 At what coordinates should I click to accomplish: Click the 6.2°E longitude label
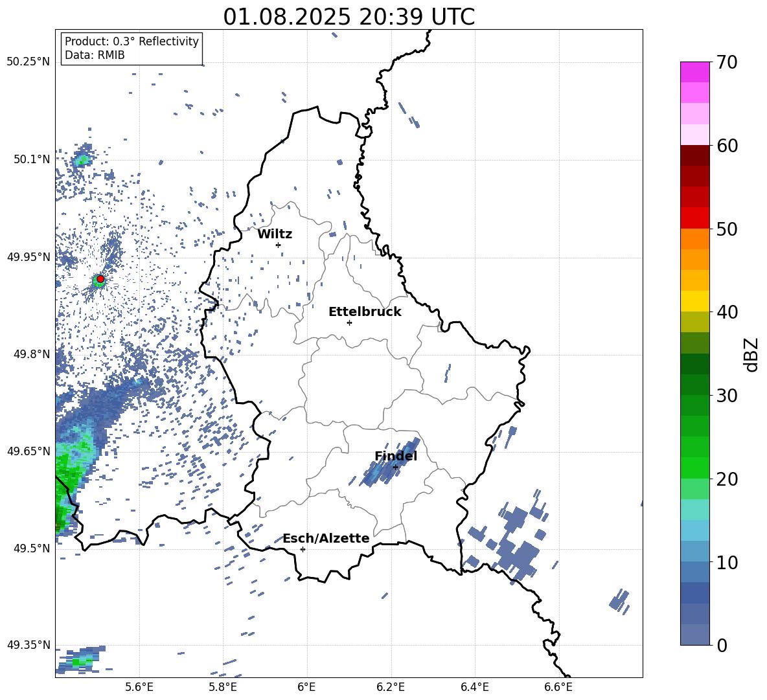pyautogui.click(x=391, y=687)
